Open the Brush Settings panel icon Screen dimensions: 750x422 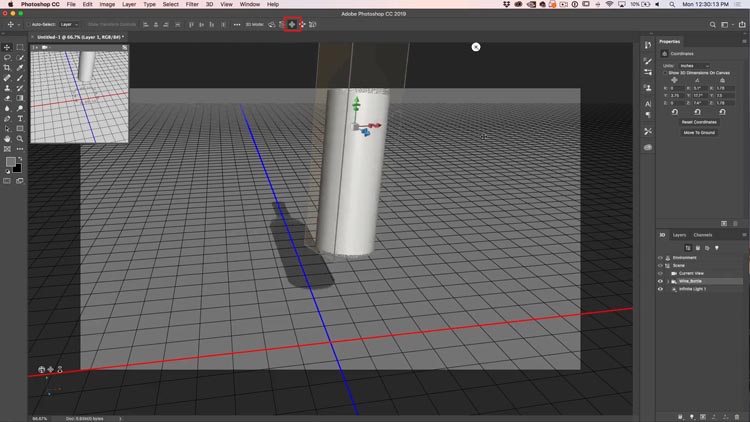[648, 61]
